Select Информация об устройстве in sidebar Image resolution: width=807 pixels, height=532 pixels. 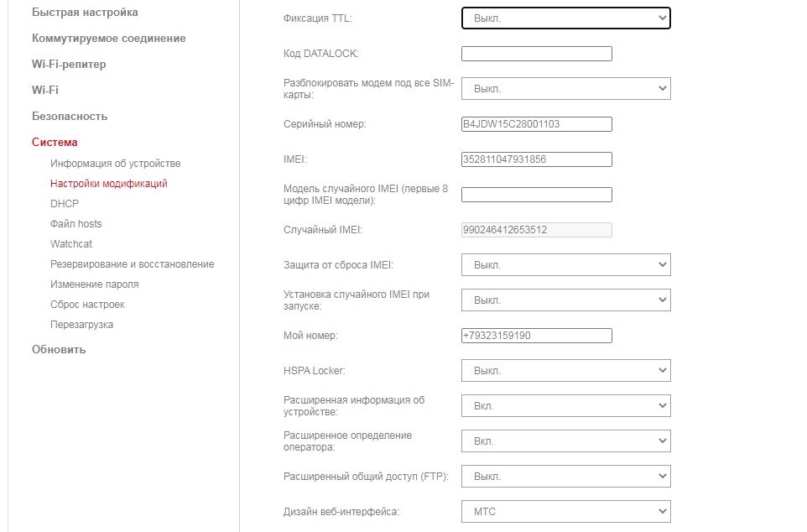coord(115,164)
